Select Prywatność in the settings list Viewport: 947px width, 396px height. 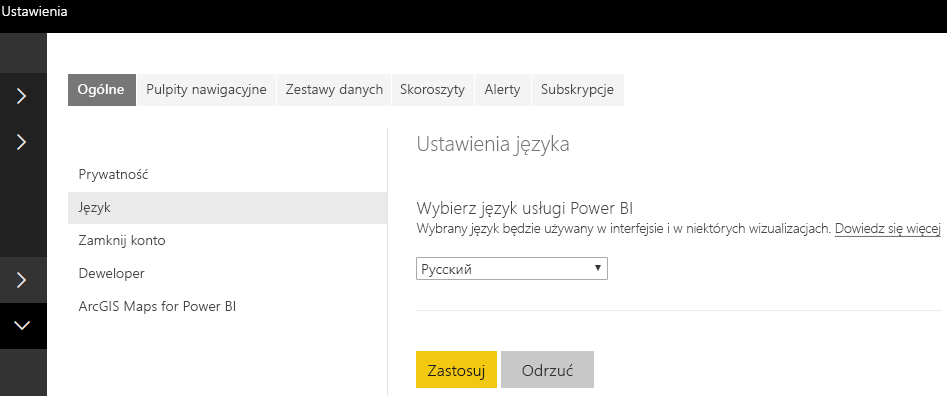click(227, 175)
